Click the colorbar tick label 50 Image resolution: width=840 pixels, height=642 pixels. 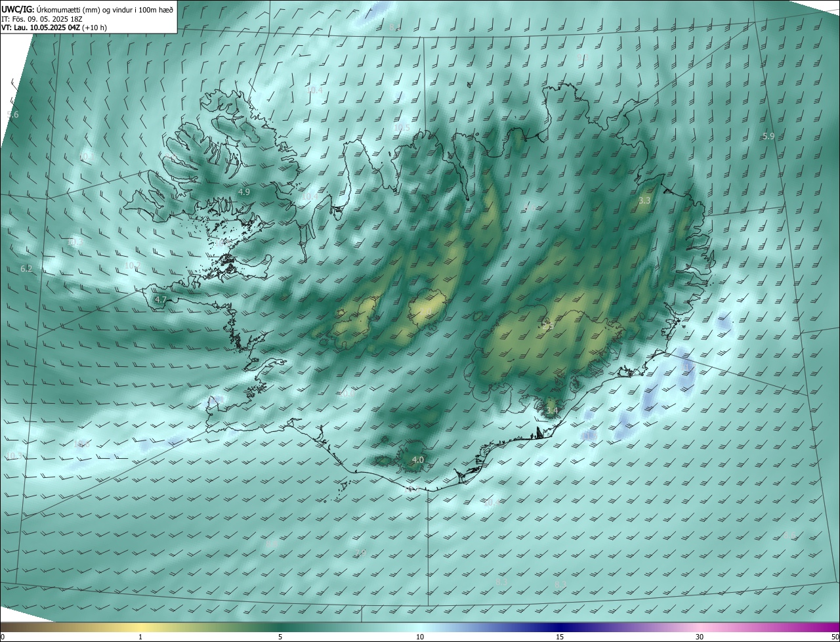(835, 637)
